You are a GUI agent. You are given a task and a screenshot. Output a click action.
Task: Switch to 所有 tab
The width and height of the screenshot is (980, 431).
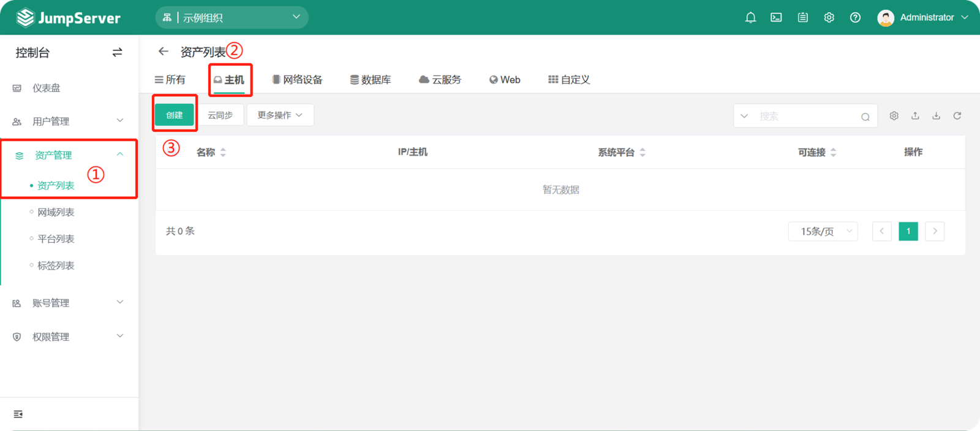(x=170, y=80)
